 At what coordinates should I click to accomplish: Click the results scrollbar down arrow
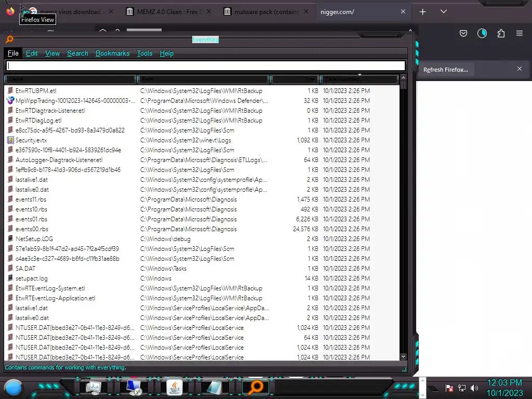[403, 356]
